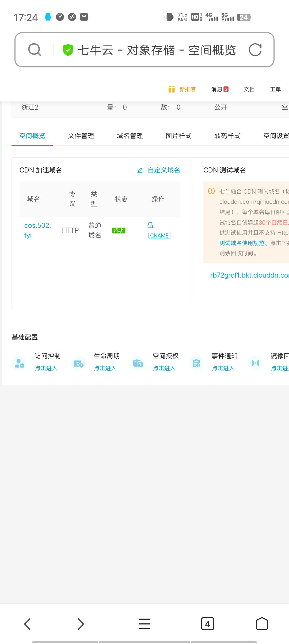Click the 浙江2 region text
289x644 pixels.
tap(30, 107)
